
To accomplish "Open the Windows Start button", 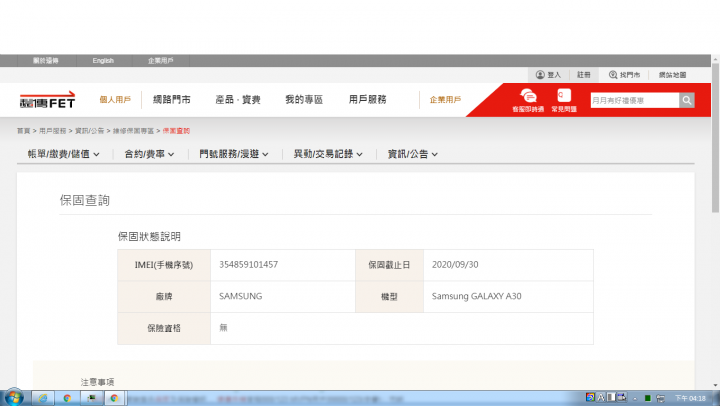I will 14,397.
